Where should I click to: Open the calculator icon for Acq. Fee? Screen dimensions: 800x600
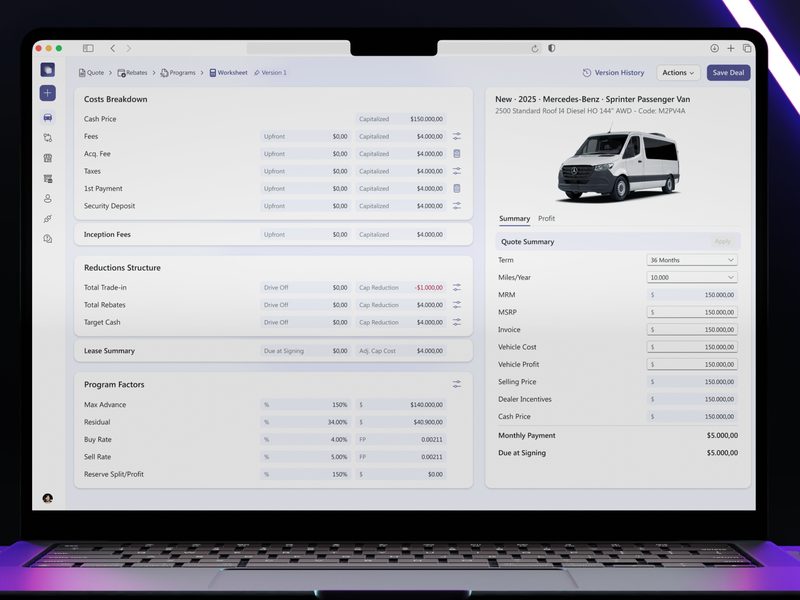457,154
